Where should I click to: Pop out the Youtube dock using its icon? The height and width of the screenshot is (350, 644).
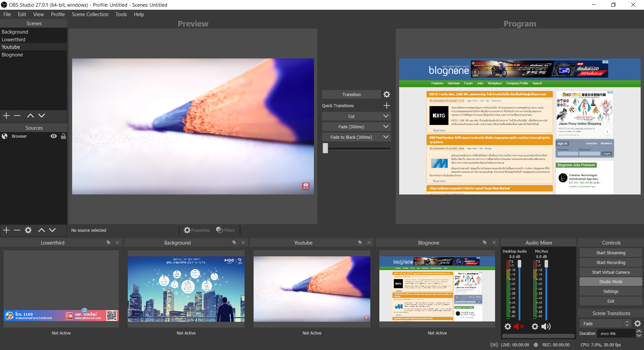point(360,242)
